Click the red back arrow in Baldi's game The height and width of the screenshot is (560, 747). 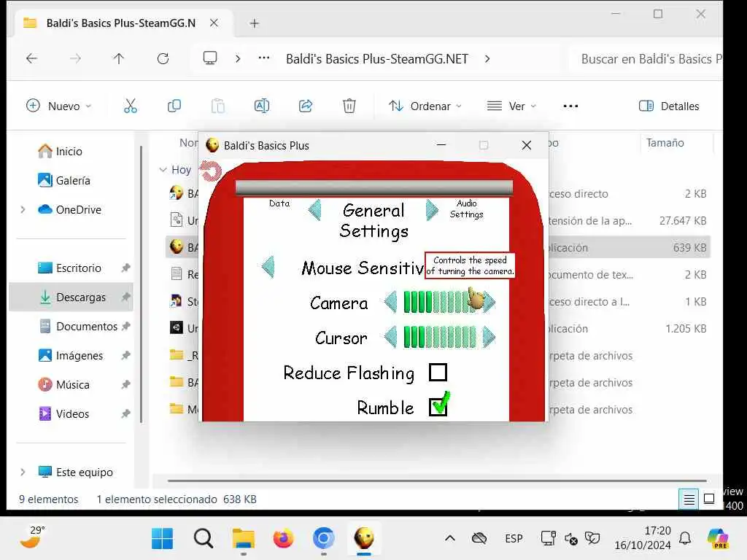pyautogui.click(x=211, y=171)
